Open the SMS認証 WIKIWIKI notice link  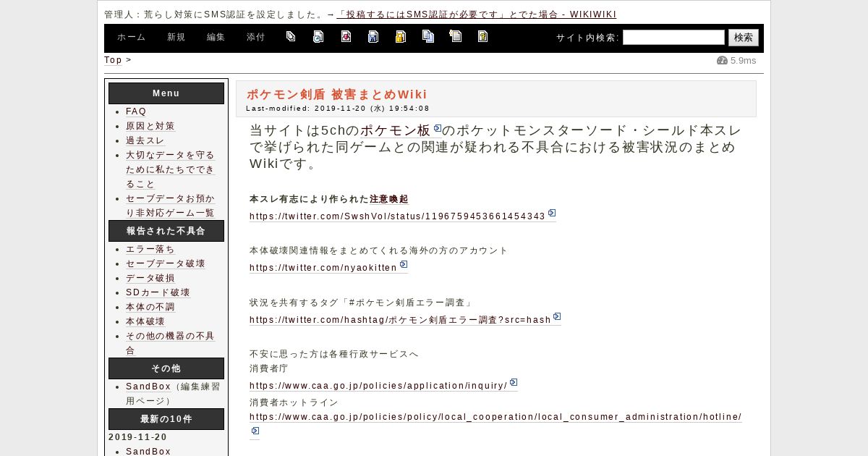476,14
